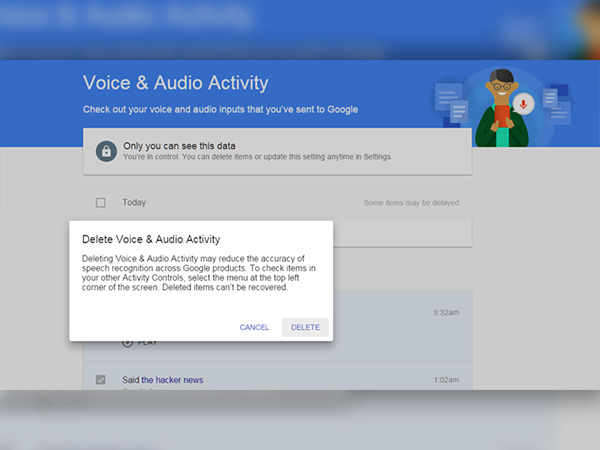
Task: Click the 9:32am timestamp
Action: pos(446,312)
